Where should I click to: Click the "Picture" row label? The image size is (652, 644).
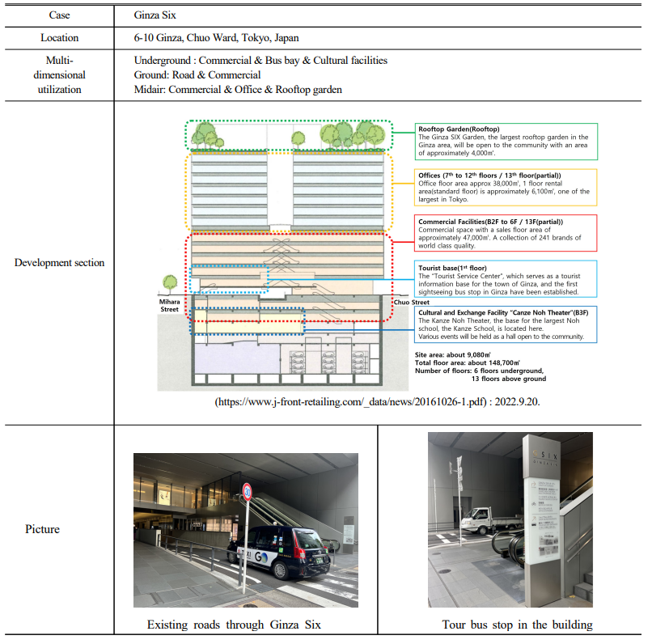(x=42, y=529)
